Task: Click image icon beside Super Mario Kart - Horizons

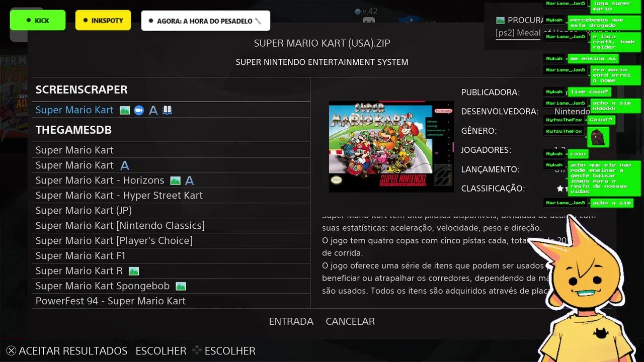Action: 175,180
